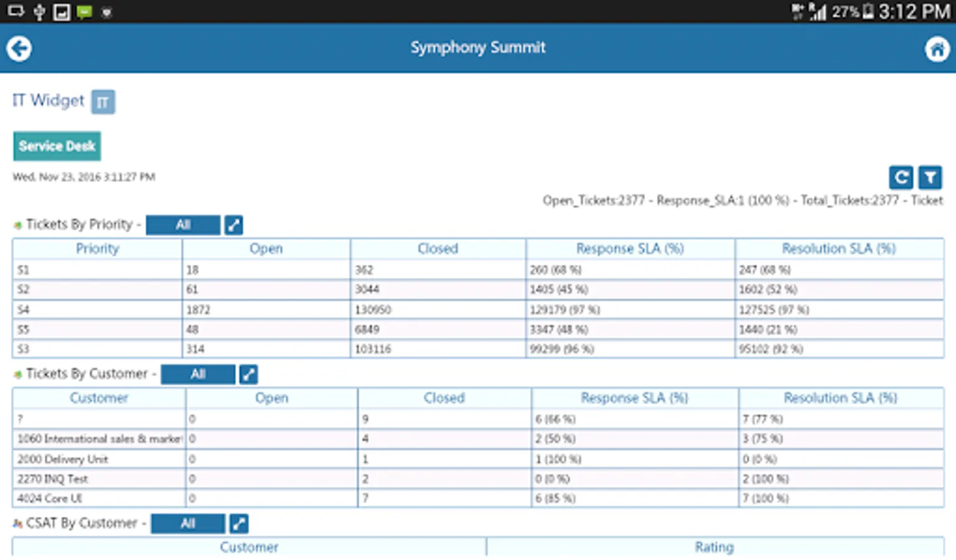The height and width of the screenshot is (560, 956).
Task: Select the S1 priority row
Action: 478,269
